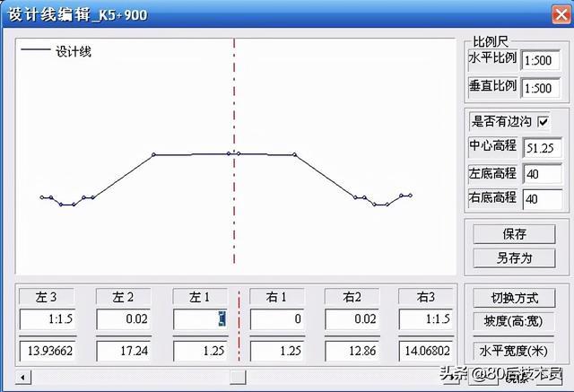Click the 右3 slope field 1:1.5
This screenshot has width=574, height=392.
pyautogui.click(x=426, y=319)
